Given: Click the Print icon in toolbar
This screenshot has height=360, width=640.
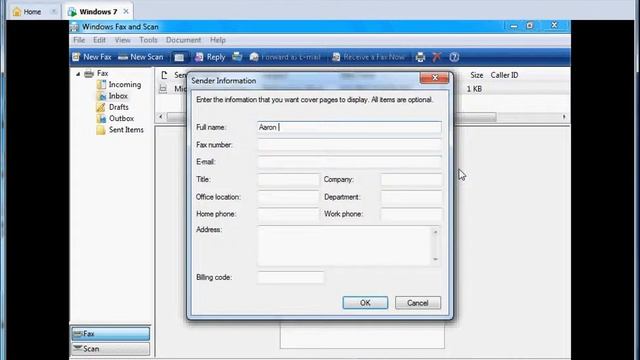Looking at the screenshot, I should pos(420,57).
